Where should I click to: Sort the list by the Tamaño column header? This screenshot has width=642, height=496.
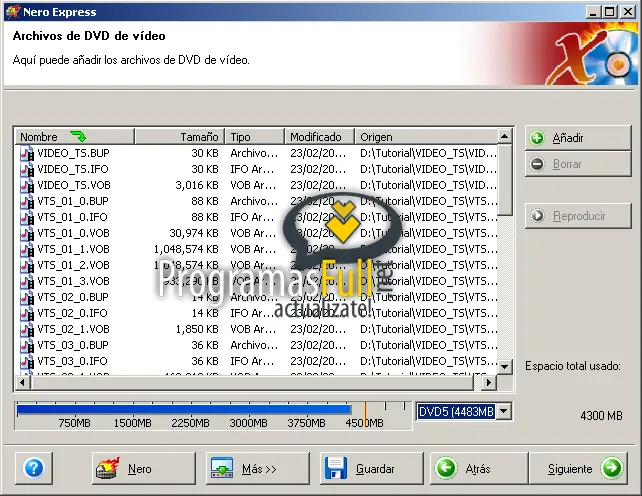[x=179, y=137]
